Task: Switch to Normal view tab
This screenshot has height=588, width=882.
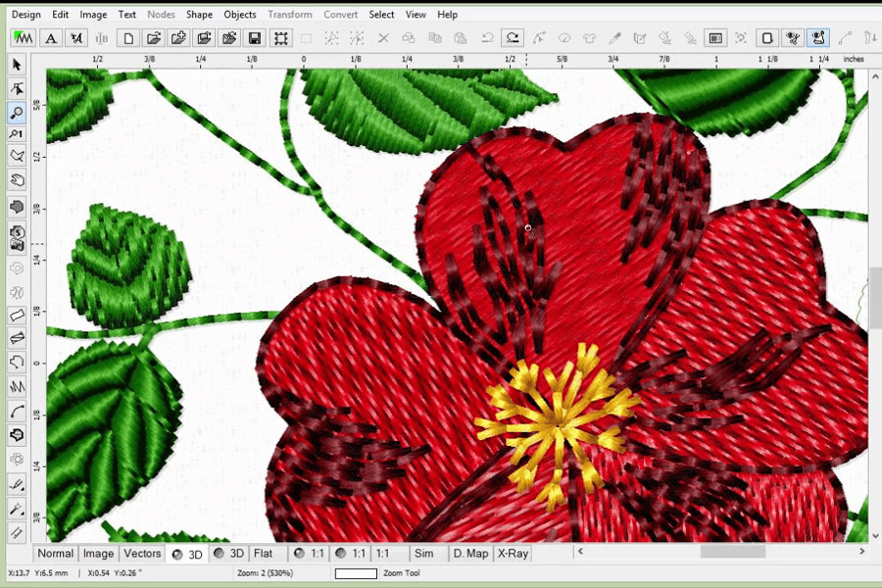Action: coord(55,554)
